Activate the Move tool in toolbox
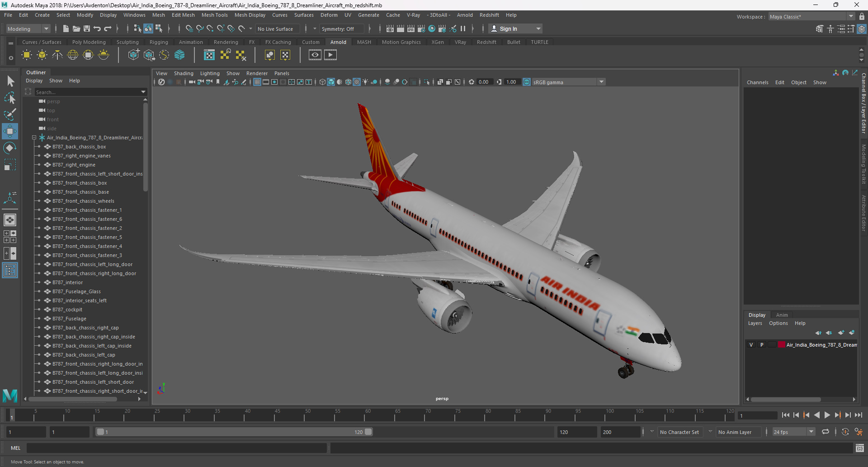 click(x=10, y=131)
